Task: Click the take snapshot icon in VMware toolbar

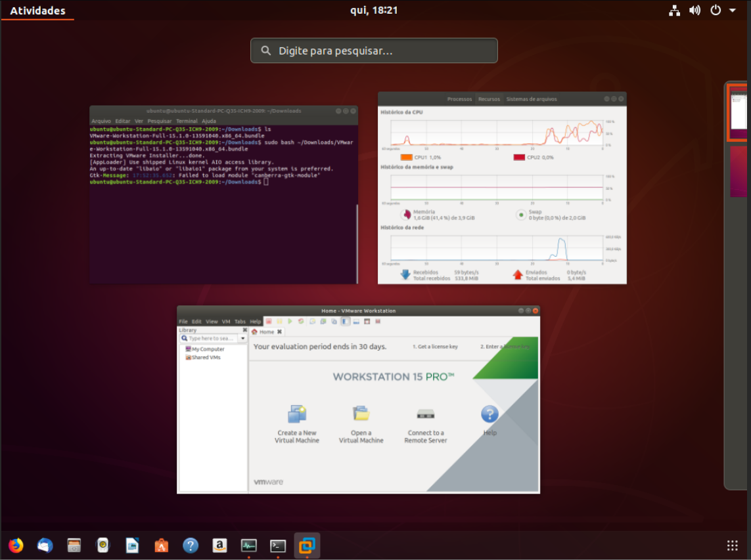Action: (312, 321)
